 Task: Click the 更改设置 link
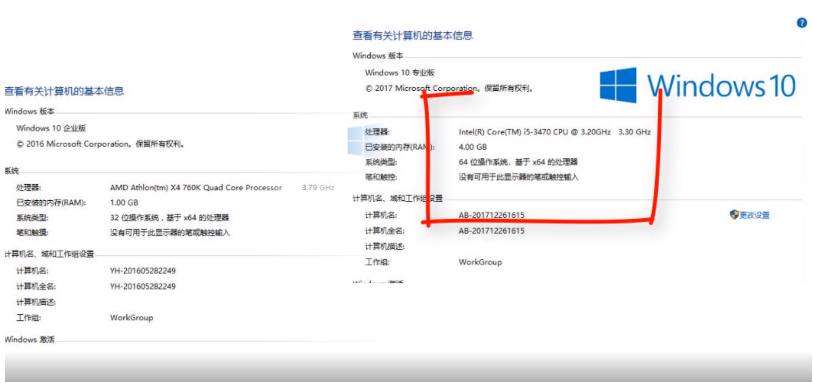754,215
